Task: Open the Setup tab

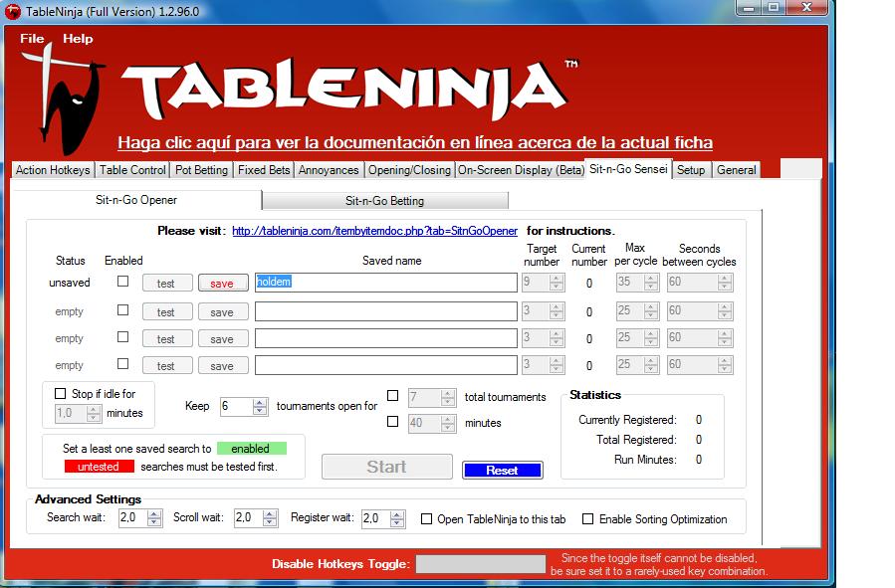Action: 691,170
